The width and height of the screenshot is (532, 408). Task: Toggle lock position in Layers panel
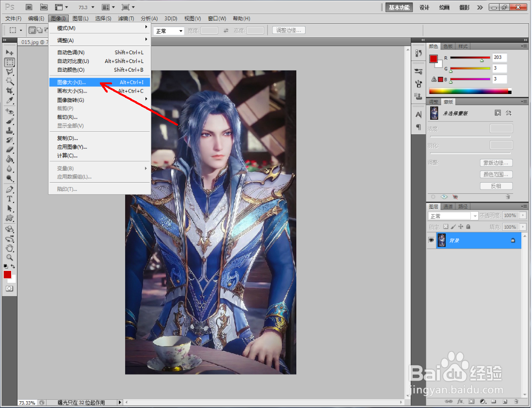pos(461,227)
